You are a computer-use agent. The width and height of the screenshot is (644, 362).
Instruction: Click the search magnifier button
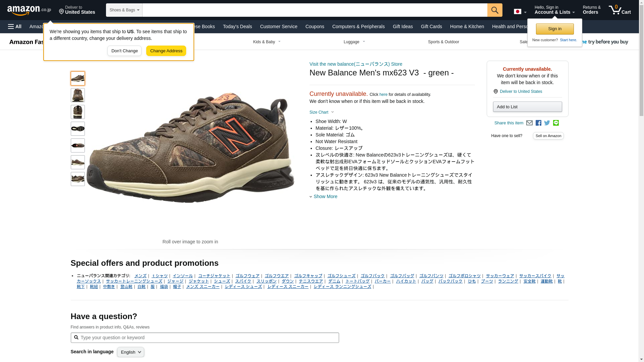(x=495, y=10)
